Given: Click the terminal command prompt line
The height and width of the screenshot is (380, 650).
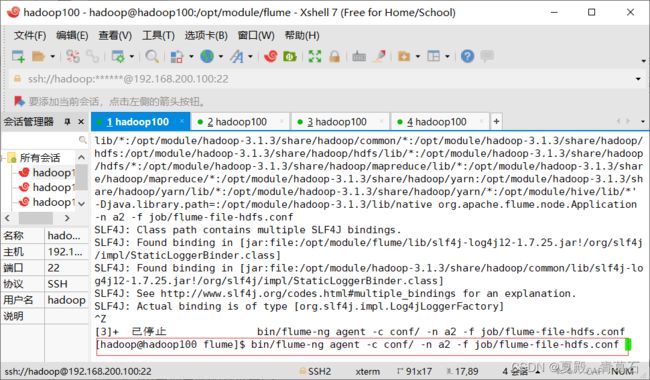Looking at the screenshot, I should click(x=362, y=345).
